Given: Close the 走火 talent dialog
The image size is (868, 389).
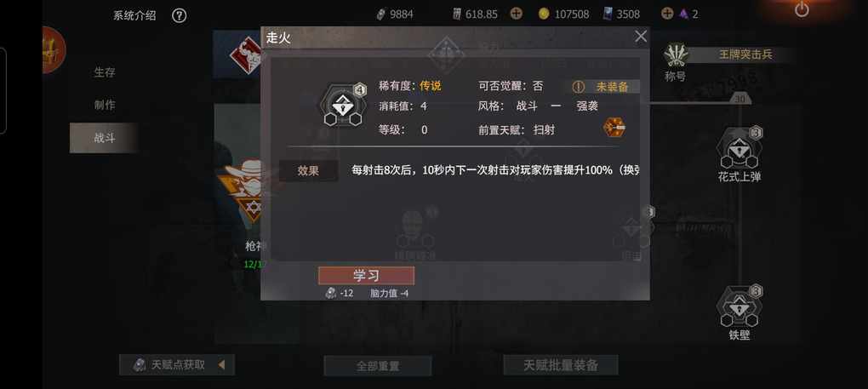Looking at the screenshot, I should pyautogui.click(x=641, y=37).
